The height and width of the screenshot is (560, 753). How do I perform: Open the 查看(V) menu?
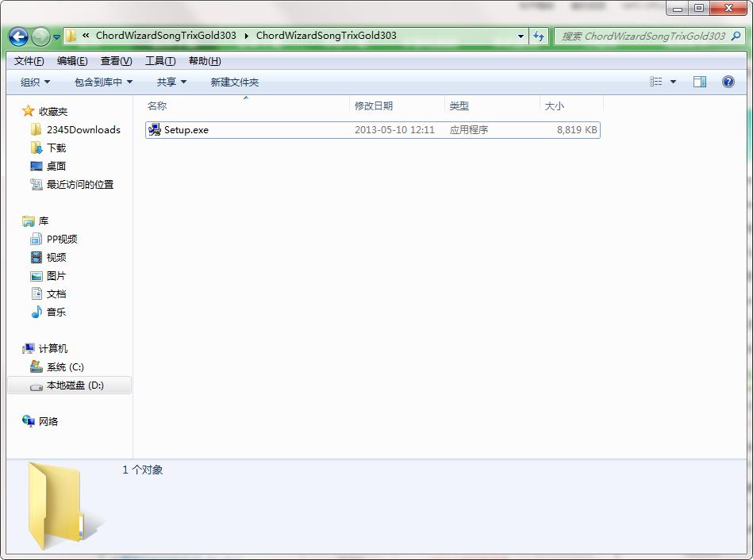click(x=116, y=61)
